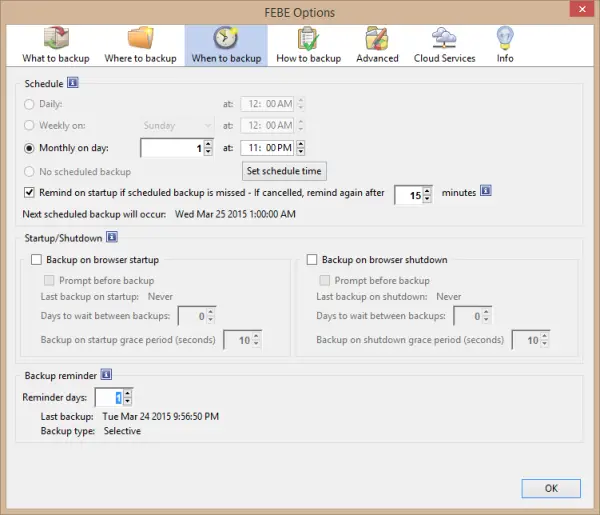Click the shutdown grace period seconds field
Viewport: 600px width, 515px height.
coord(526,340)
